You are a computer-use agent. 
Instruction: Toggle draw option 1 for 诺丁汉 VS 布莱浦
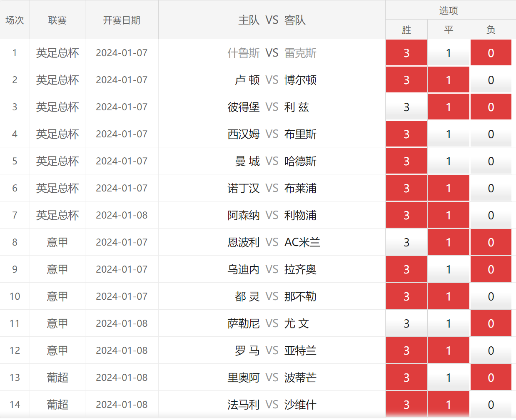click(x=449, y=188)
